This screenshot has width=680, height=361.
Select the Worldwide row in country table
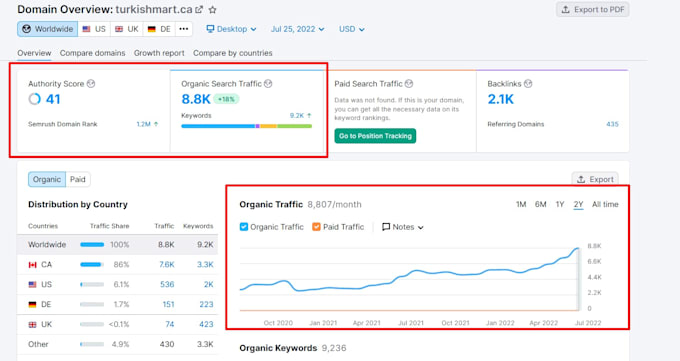pos(117,245)
